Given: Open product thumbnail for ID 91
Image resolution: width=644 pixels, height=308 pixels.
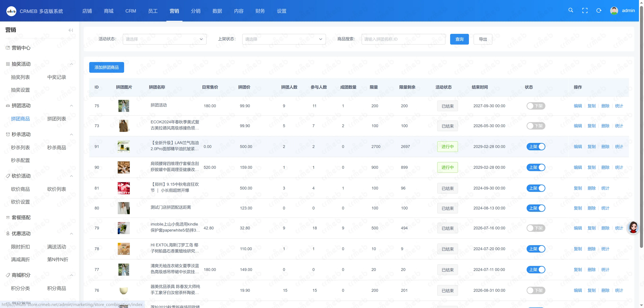Looking at the screenshot, I should (x=123, y=147).
